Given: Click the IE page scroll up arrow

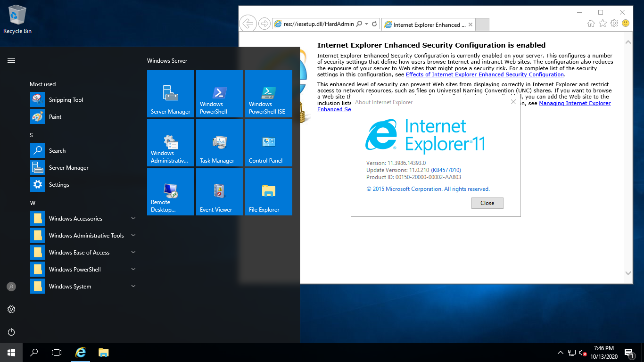Looking at the screenshot, I should (x=628, y=41).
